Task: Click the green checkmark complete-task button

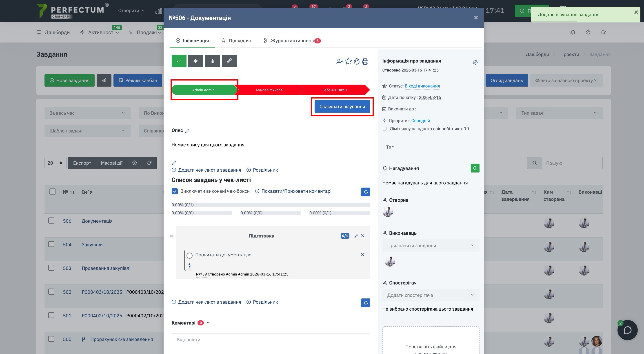Action: (x=179, y=61)
